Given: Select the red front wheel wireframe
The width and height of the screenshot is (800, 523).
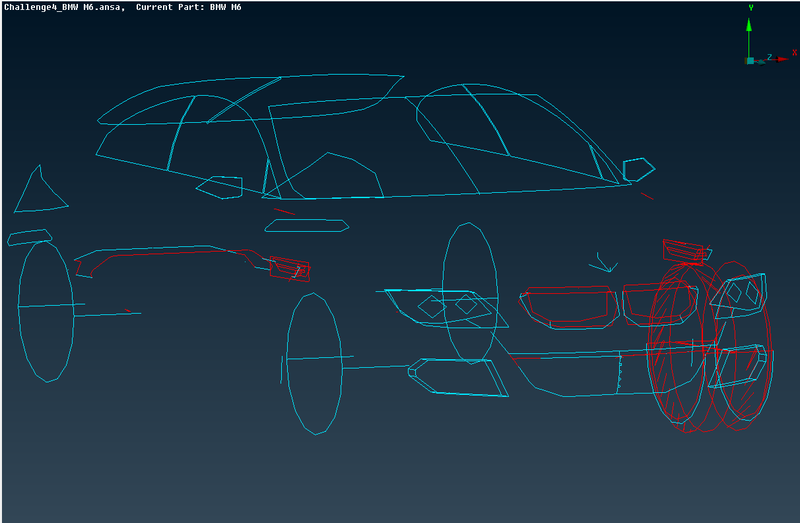Looking at the screenshot, I should click(709, 347).
